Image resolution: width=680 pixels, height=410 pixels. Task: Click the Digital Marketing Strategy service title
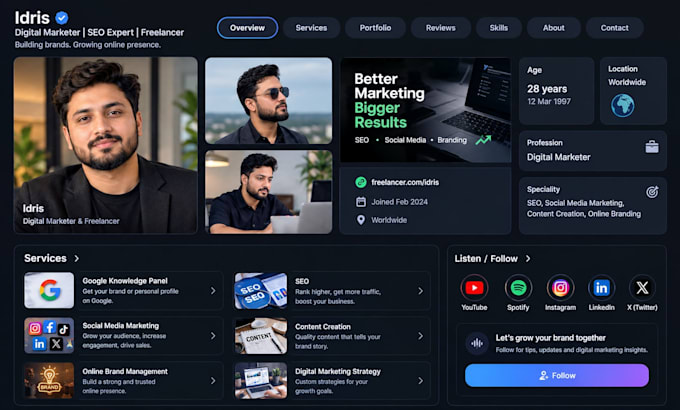pyautogui.click(x=338, y=371)
